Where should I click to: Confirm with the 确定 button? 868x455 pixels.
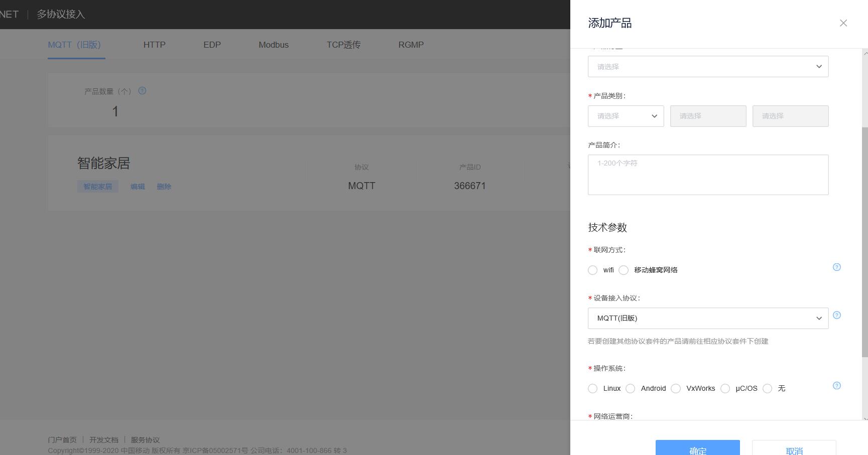[697, 449]
